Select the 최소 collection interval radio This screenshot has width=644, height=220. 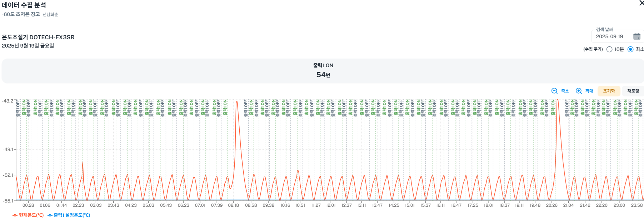630,49
